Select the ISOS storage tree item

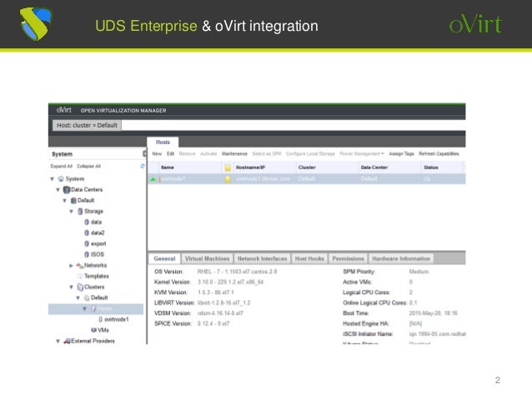click(x=98, y=254)
